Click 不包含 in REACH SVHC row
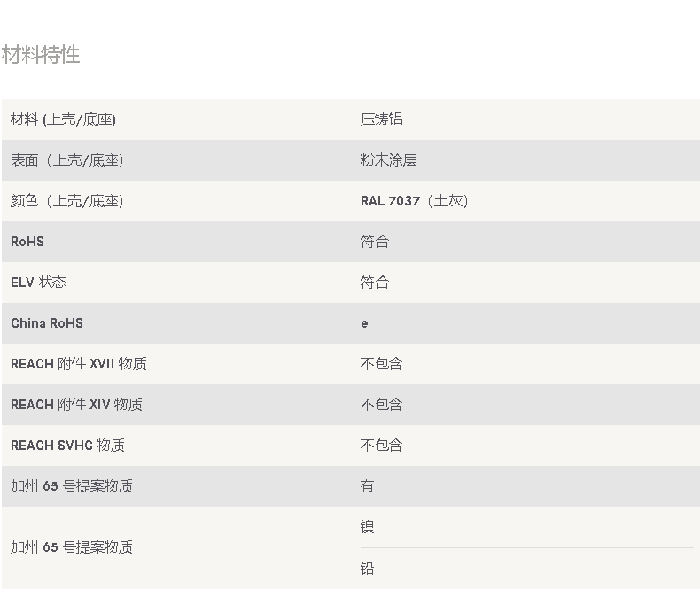700x589 pixels. click(x=381, y=446)
